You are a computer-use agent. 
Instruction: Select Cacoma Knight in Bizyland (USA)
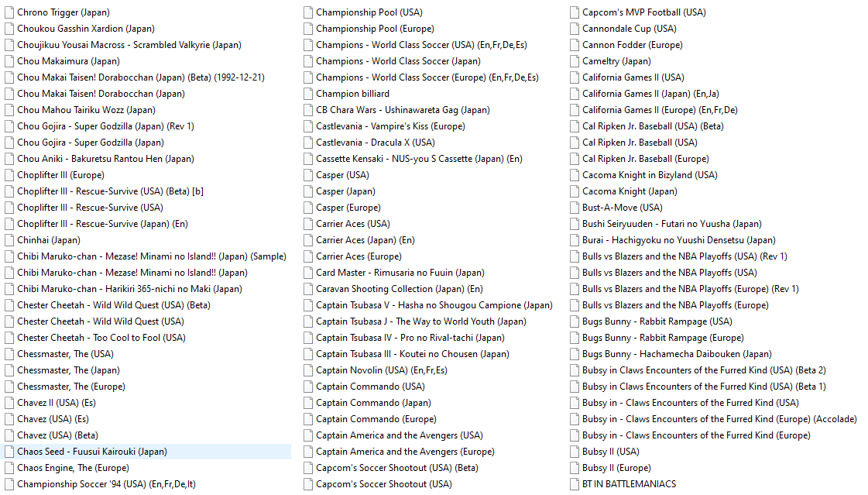pyautogui.click(x=650, y=175)
